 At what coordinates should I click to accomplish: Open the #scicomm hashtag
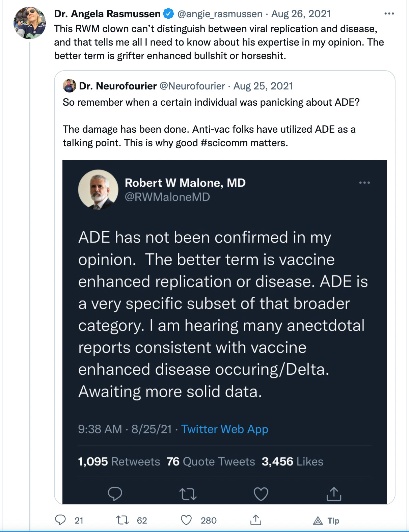coord(223,143)
